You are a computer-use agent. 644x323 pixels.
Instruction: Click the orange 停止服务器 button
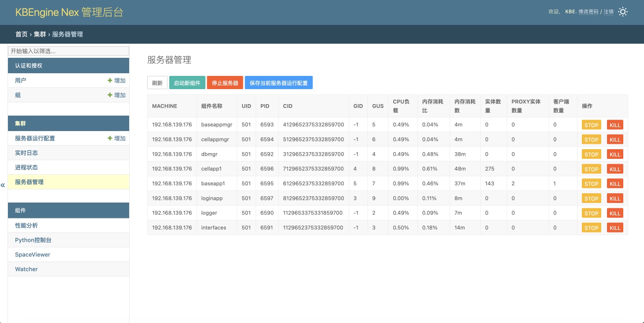[x=225, y=83]
